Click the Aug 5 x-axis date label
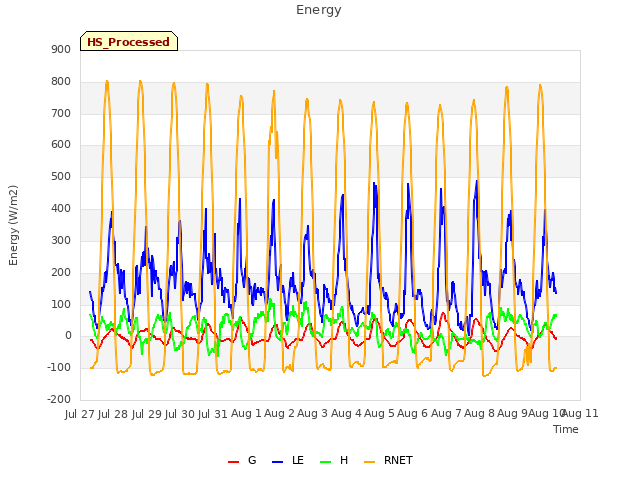Screen dimensions: 640x480 [379, 414]
